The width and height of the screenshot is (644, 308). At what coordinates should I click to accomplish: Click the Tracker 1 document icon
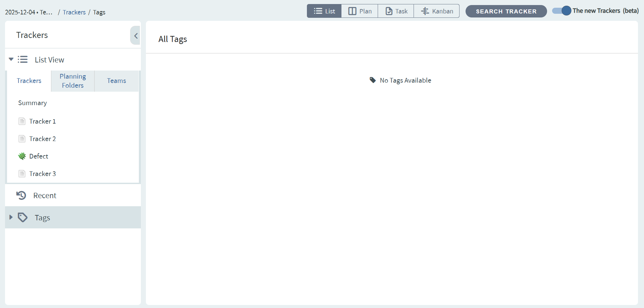pyautogui.click(x=22, y=121)
